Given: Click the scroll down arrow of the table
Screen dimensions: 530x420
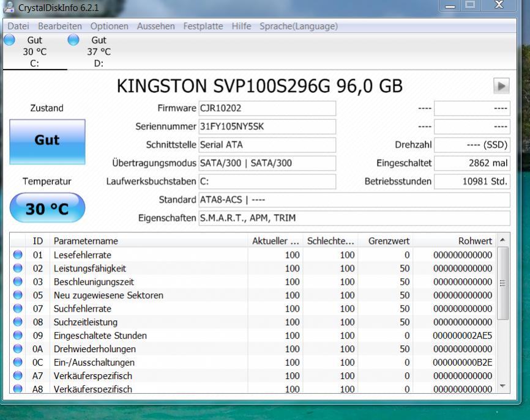Looking at the screenshot, I should coord(502,386).
